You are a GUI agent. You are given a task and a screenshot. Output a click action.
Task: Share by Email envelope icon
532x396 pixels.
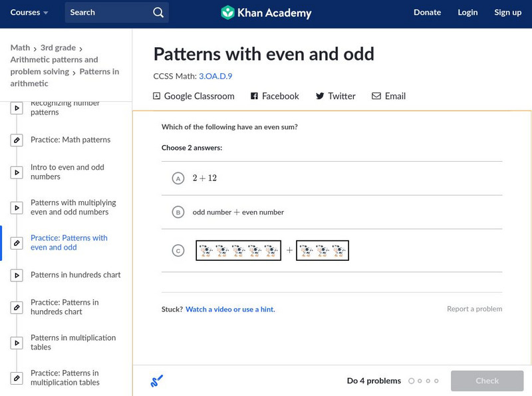[376, 97]
